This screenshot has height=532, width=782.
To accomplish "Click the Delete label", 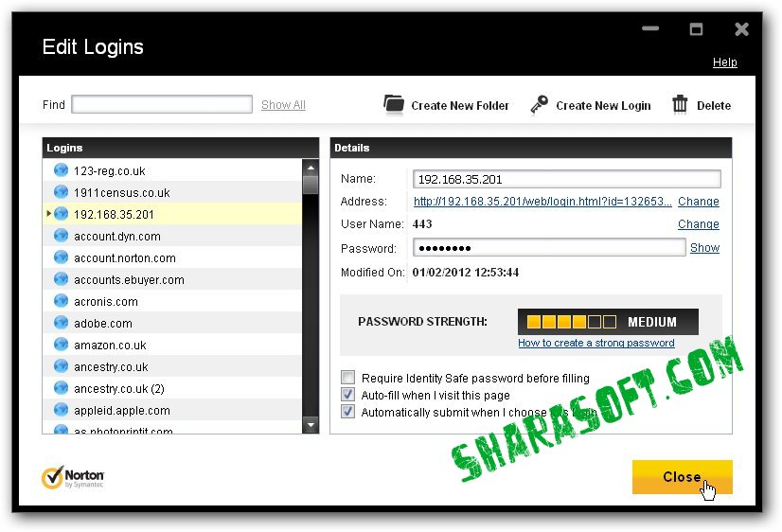I will click(714, 106).
